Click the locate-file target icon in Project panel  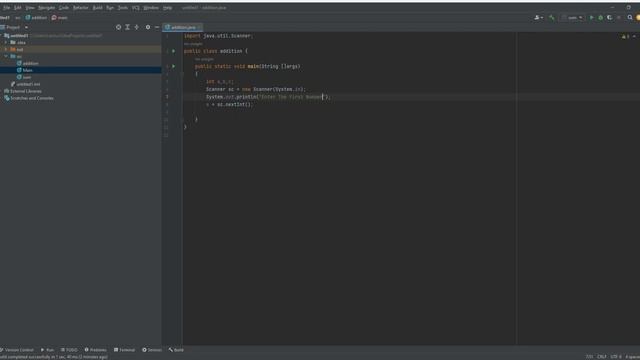click(x=118, y=27)
